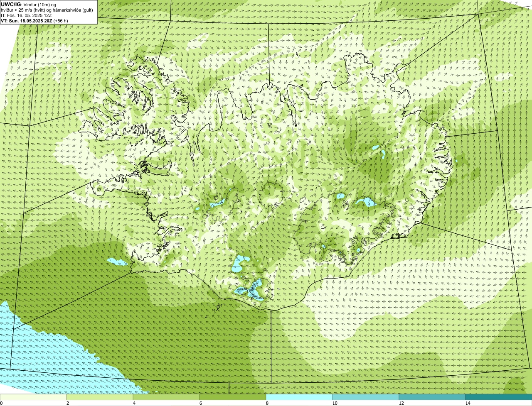Image resolution: width=532 pixels, height=406 pixels.
Task: Click the "VT: Sun. 18.05.2025 20Z" valid time line
Action: point(34,20)
